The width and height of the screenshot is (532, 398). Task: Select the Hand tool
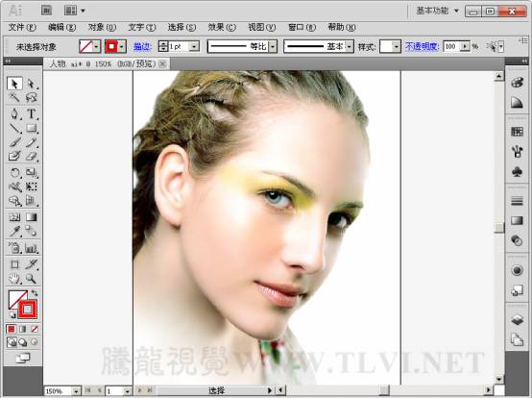coord(14,279)
